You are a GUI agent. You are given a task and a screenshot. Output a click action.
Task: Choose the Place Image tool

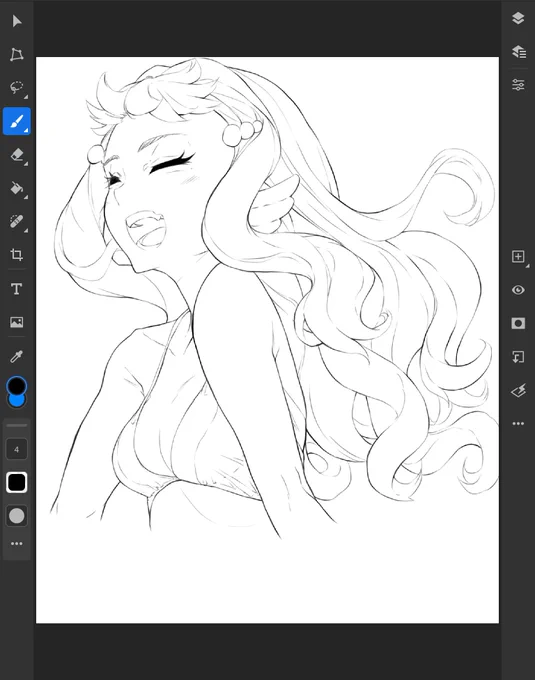(16, 322)
